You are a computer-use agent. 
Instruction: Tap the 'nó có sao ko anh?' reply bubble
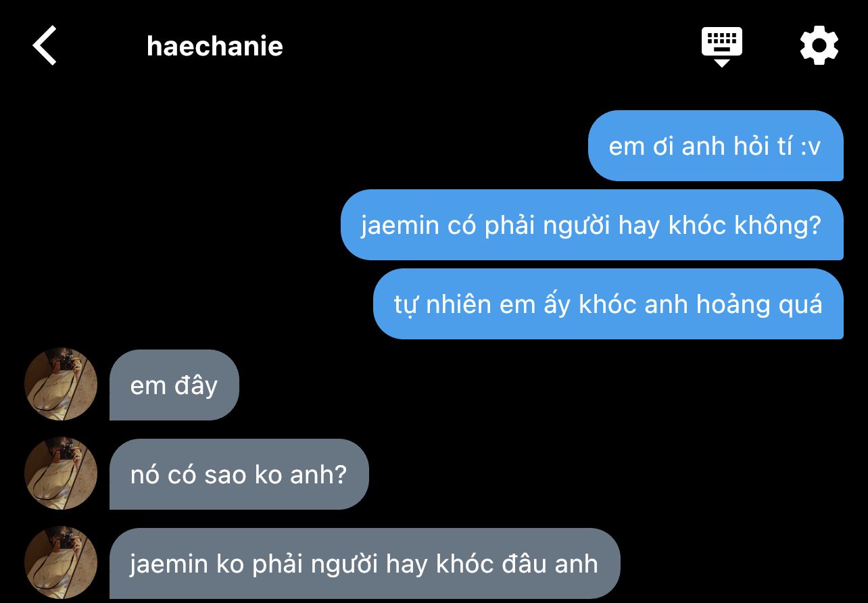(239, 475)
